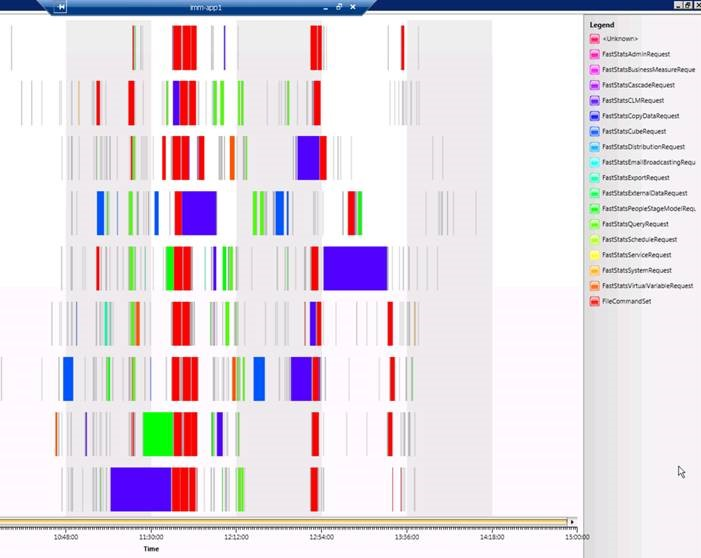
Task: Click the 10:48:00 time axis label
Action: click(66, 537)
